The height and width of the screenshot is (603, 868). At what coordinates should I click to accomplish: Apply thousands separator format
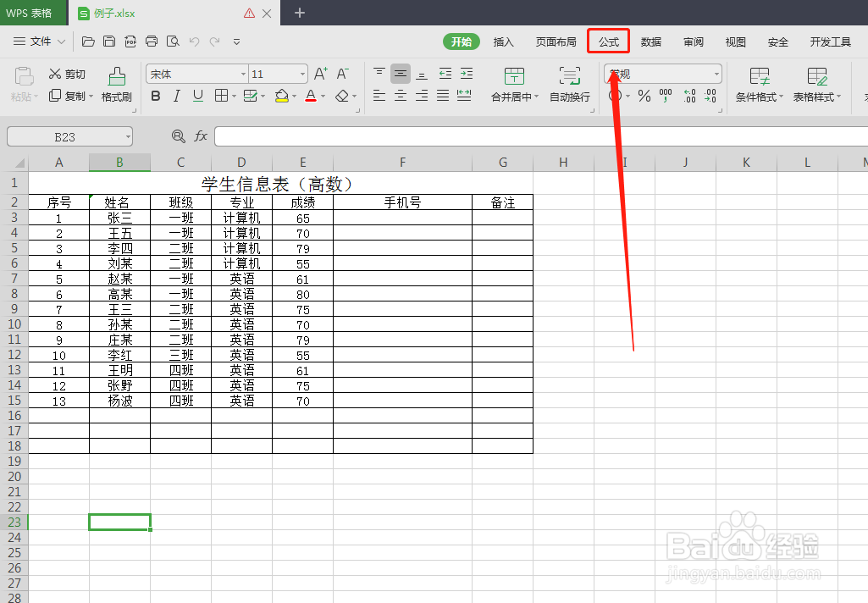pos(666,97)
